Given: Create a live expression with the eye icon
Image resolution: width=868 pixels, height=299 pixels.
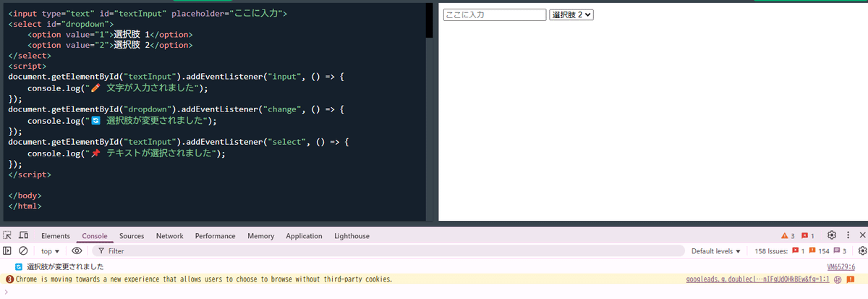Looking at the screenshot, I should tap(77, 251).
